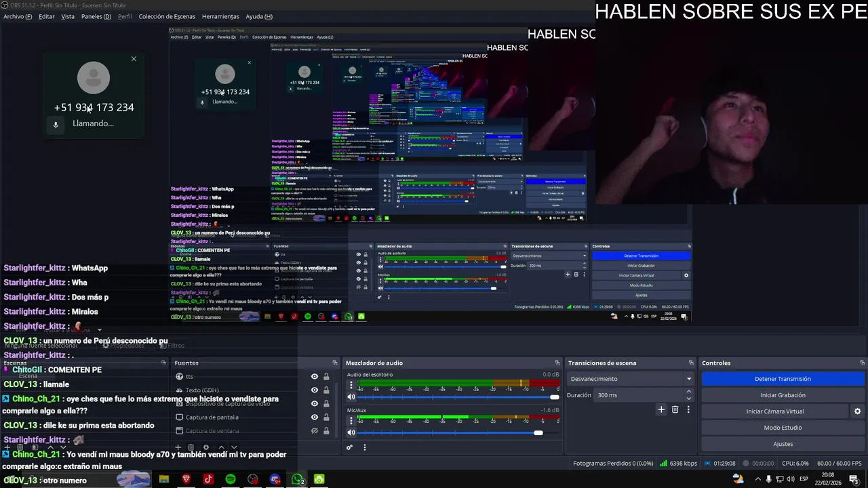The image size is (868, 488).
Task: Add a transition with the plus button
Action: pyautogui.click(x=661, y=409)
